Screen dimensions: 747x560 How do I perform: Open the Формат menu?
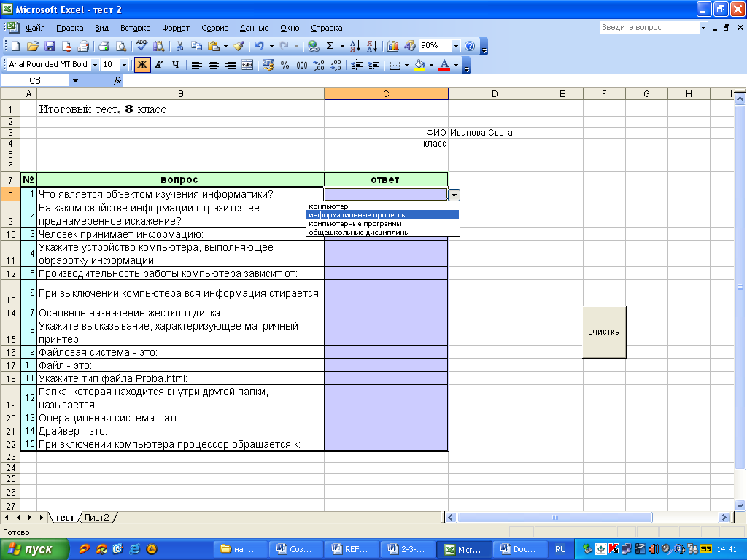coord(176,28)
